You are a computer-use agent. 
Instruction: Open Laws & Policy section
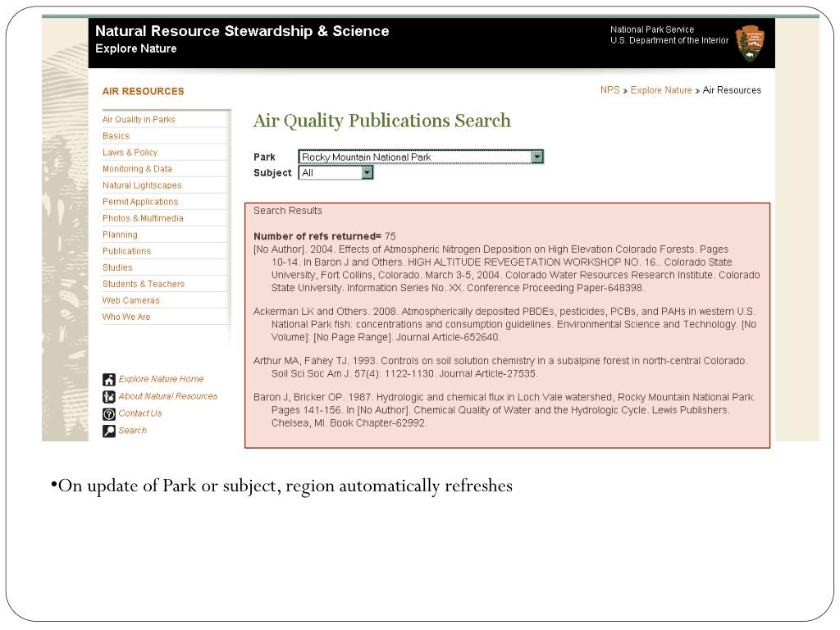click(x=130, y=153)
